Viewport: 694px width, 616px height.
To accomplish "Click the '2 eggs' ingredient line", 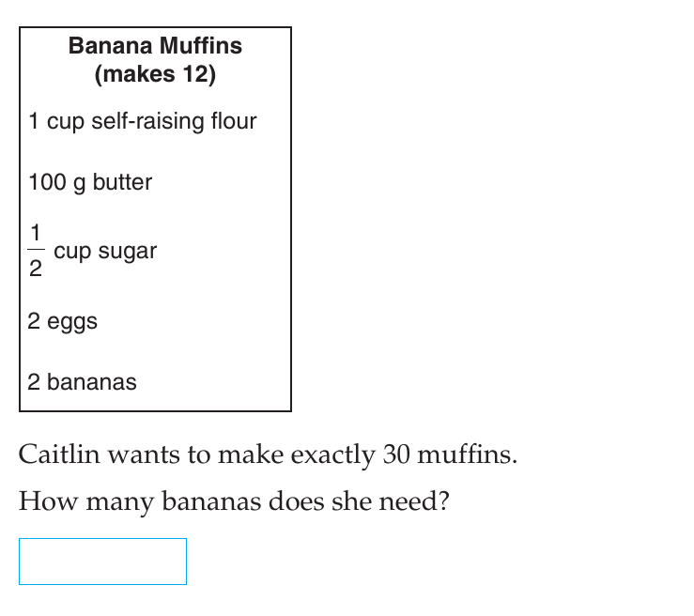I will 62,321.
